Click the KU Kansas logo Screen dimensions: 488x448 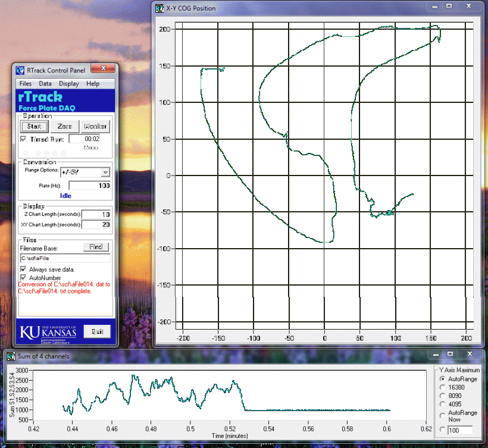coord(48,333)
